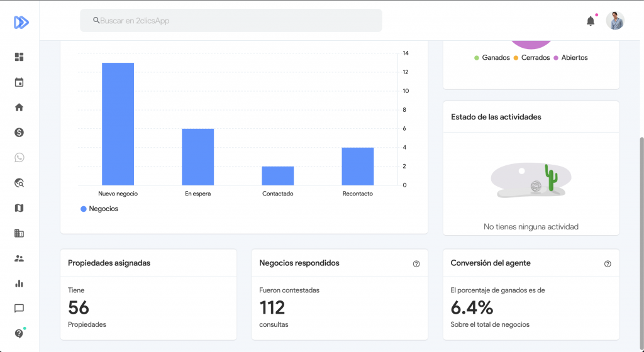Viewport: 644px width, 352px height.
Task: Click the Contactado bar in chart
Action: [278, 176]
